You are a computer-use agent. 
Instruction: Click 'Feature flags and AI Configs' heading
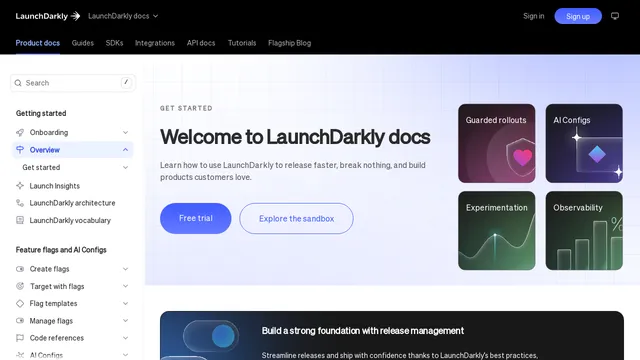click(61, 250)
